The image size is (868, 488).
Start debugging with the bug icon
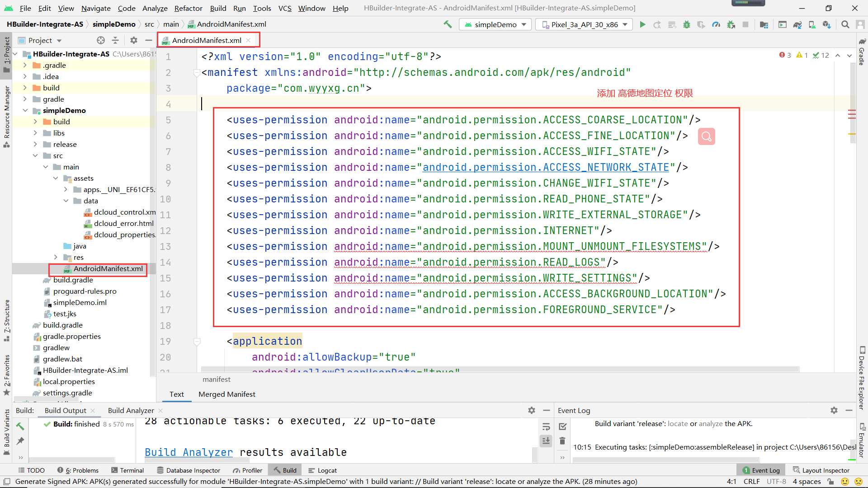pos(686,24)
